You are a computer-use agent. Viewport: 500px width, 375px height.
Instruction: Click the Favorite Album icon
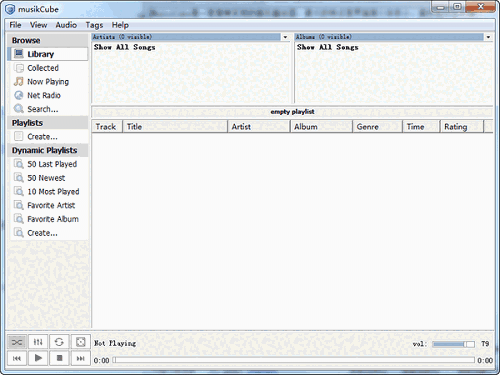(x=19, y=219)
